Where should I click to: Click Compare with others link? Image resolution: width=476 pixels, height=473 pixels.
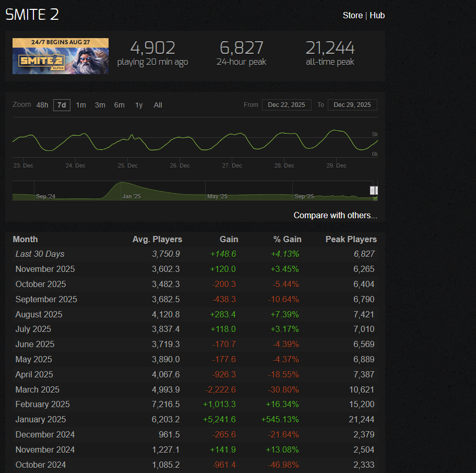[335, 215]
